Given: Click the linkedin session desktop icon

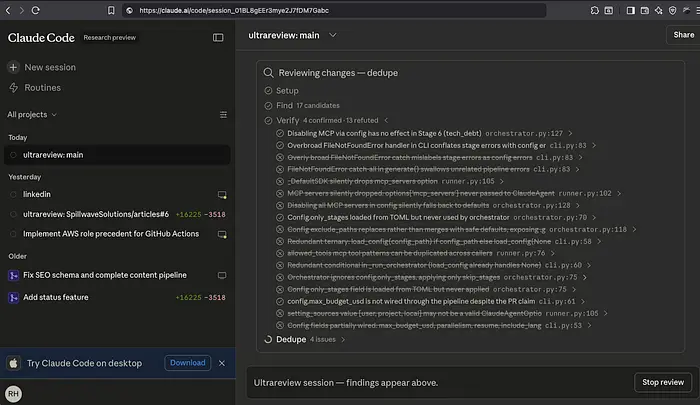Looking at the screenshot, I should [x=222, y=195].
